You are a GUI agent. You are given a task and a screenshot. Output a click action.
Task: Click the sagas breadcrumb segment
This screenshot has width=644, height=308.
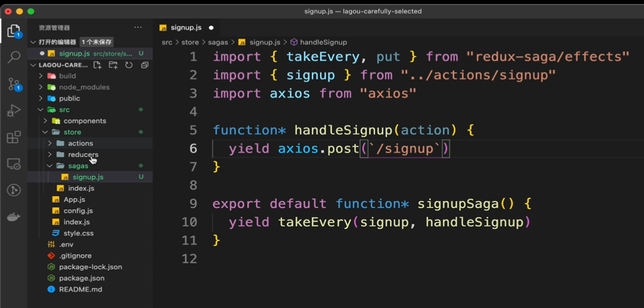pyautogui.click(x=218, y=42)
